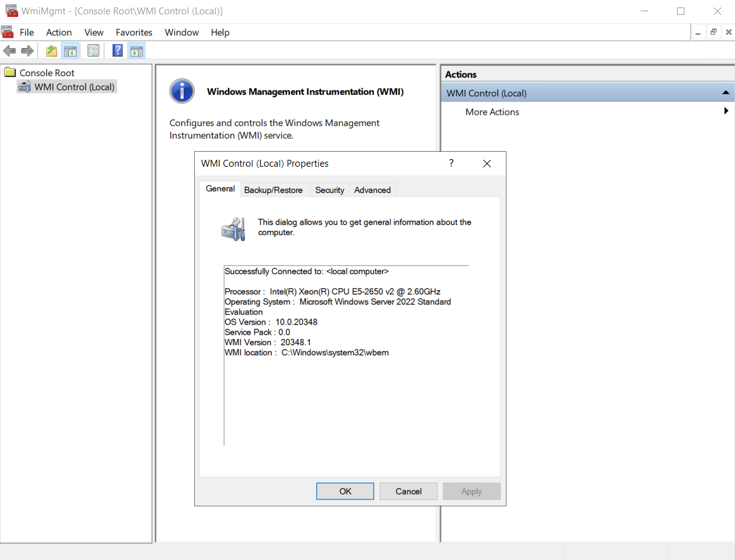Toggle Show/Hide Action Pane toolbar icon
Image resolution: width=735 pixels, height=560 pixels.
(136, 51)
